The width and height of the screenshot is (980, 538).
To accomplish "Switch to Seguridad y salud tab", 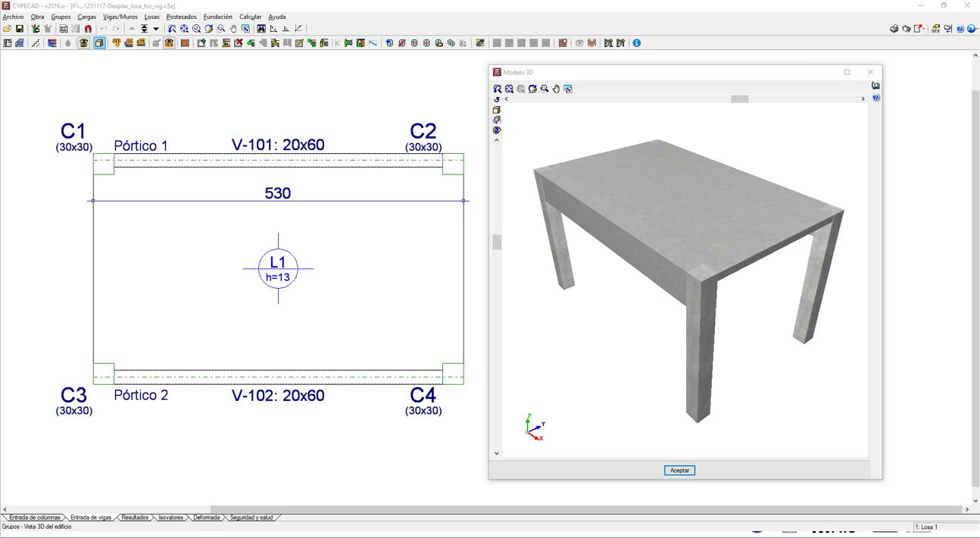I will 251,518.
